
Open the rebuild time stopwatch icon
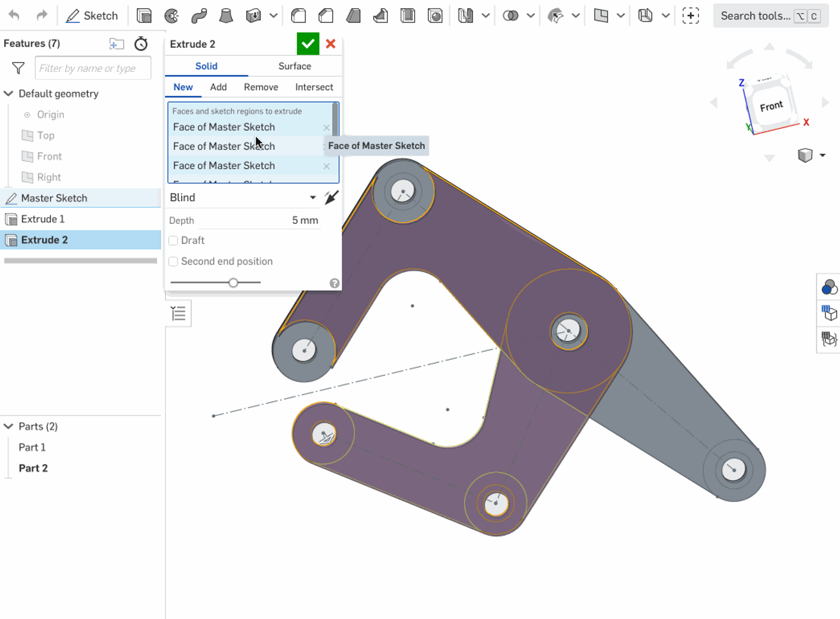click(x=141, y=44)
